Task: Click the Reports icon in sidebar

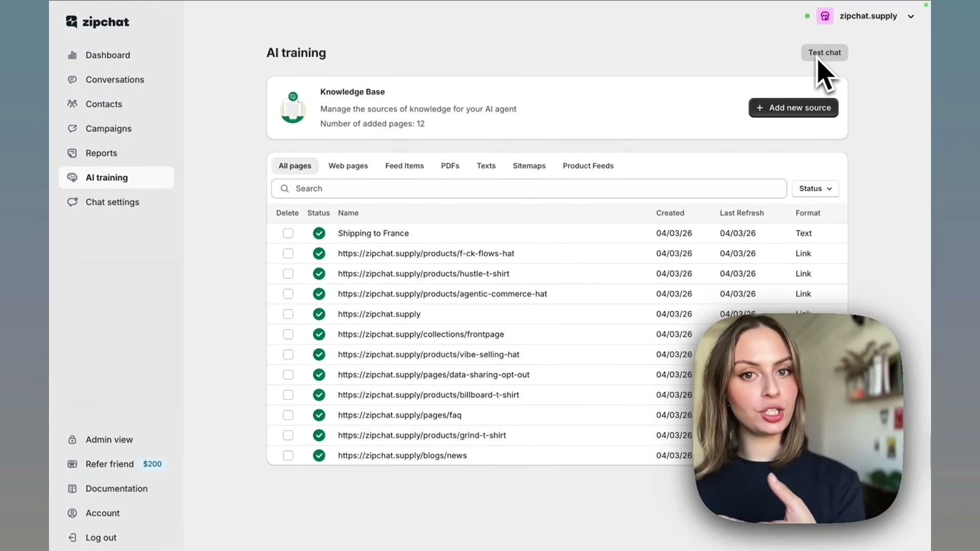Action: (x=72, y=153)
